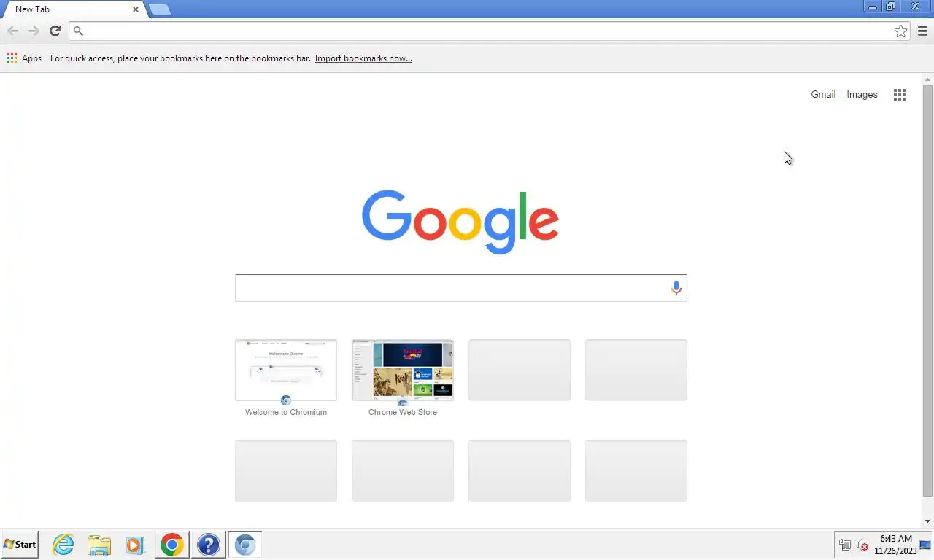Image resolution: width=934 pixels, height=560 pixels.
Task: Start voice search with the microphone icon
Action: [x=676, y=288]
